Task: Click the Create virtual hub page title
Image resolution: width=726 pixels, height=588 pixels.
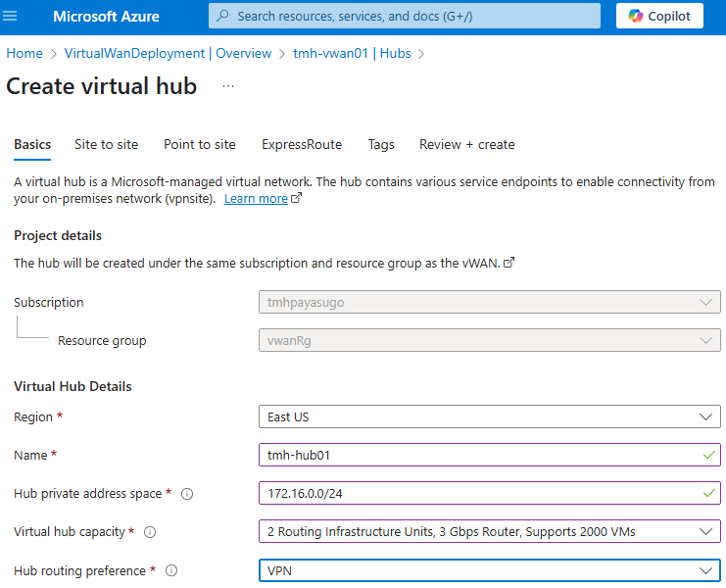Action: tap(101, 86)
